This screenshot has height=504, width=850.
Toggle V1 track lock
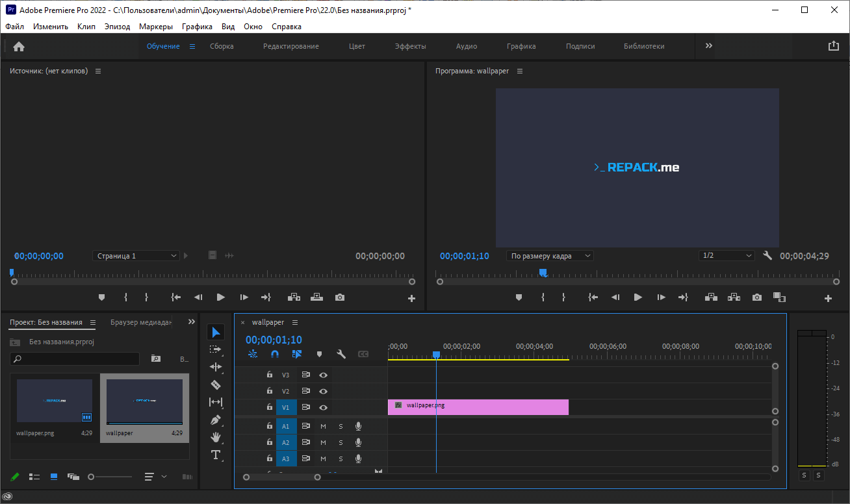click(x=270, y=407)
